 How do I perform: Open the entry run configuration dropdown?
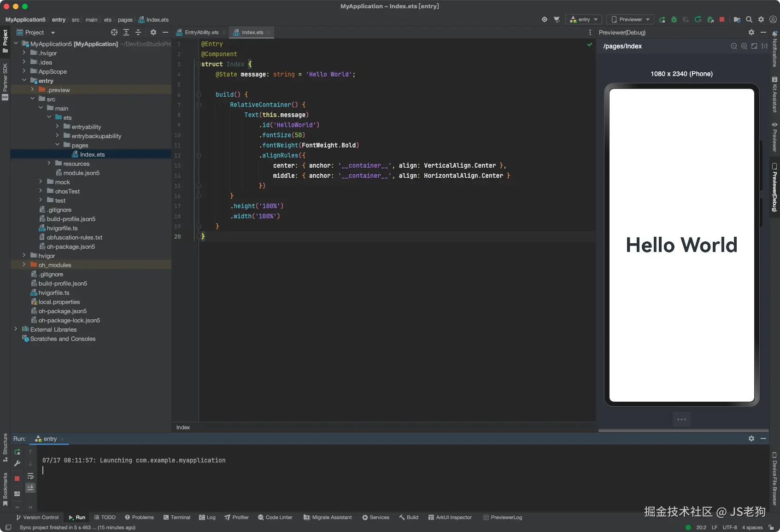pos(584,19)
